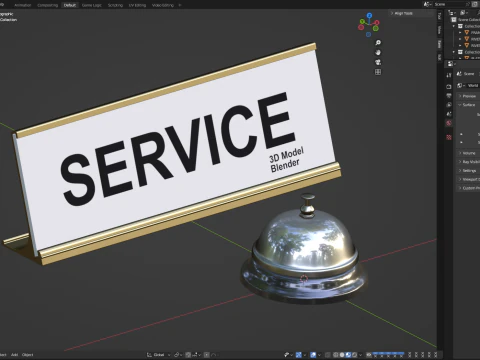The height and width of the screenshot is (360, 480).
Task: Open the Scene properties tab icon
Action: click(449, 114)
